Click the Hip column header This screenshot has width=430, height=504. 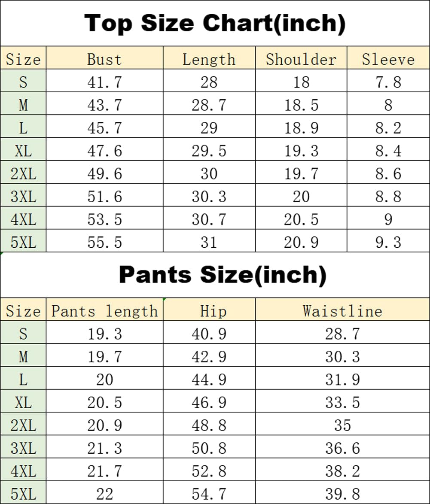coord(209,311)
